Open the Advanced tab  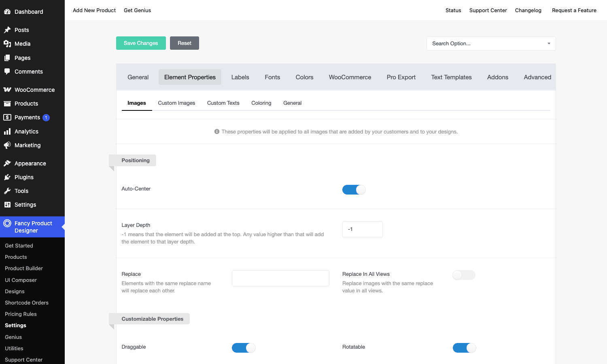pyautogui.click(x=537, y=77)
